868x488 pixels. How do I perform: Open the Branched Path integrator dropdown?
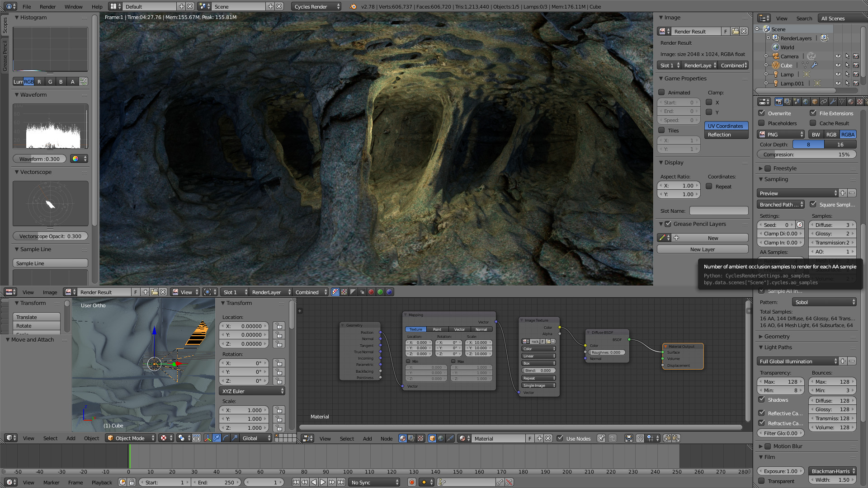781,204
